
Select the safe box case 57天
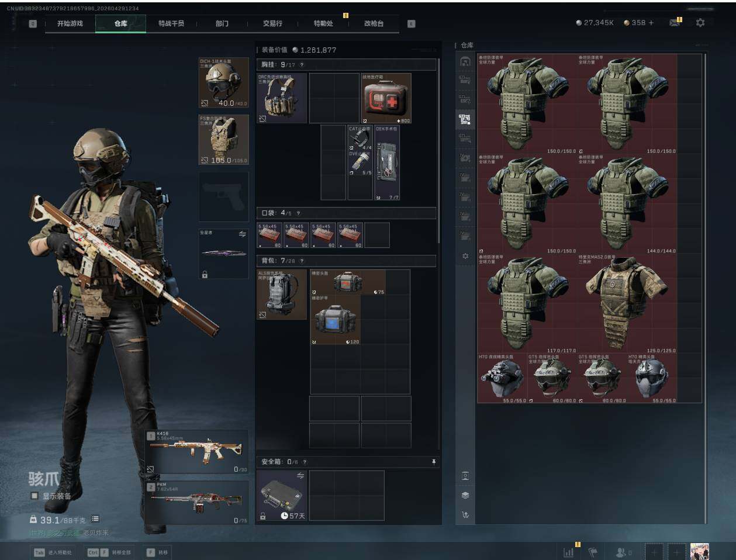click(x=282, y=496)
